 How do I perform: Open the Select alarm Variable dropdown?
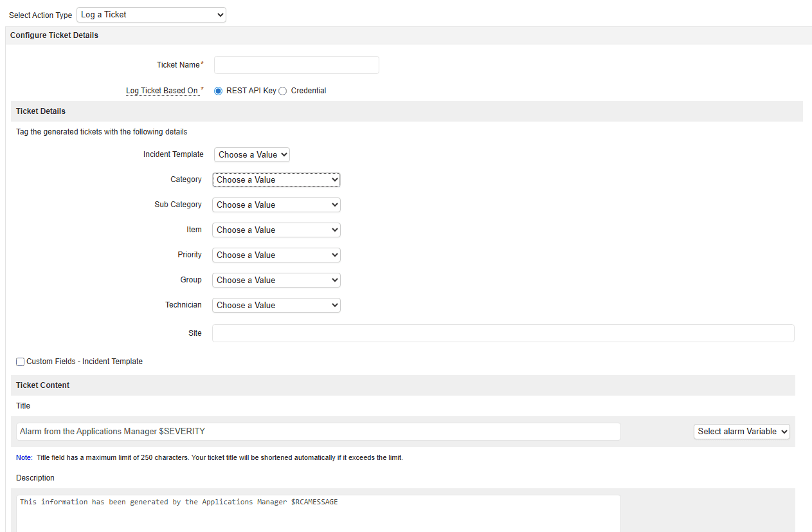coord(741,431)
